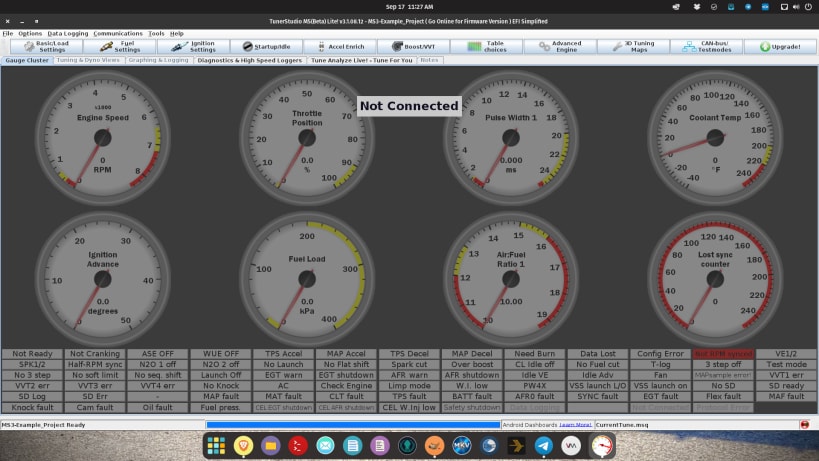
Task: Click TunerStudio gauge icon in dock
Action: [x=602, y=446]
